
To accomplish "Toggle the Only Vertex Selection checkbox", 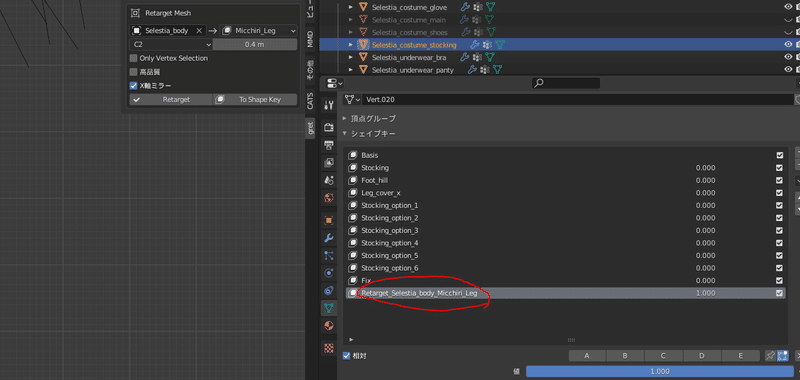I will click(x=134, y=58).
